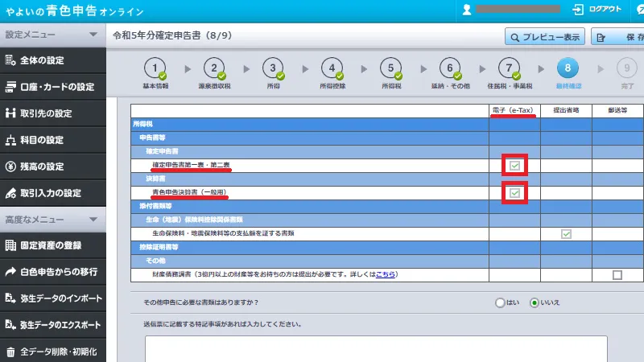Click 生命保険料・地震保険料等の支払額を証する書類 text
The image size is (644, 362).
223,233
